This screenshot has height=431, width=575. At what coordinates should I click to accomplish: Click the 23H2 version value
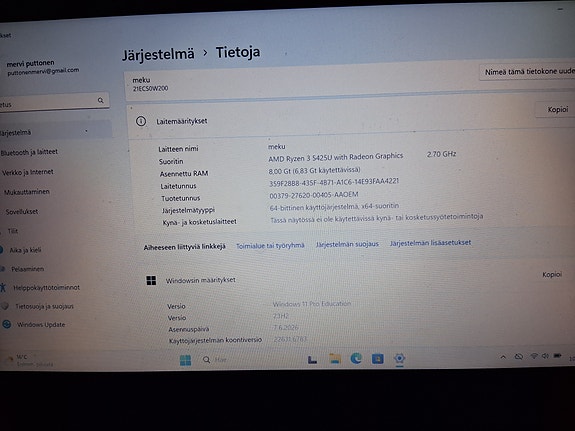click(x=281, y=316)
